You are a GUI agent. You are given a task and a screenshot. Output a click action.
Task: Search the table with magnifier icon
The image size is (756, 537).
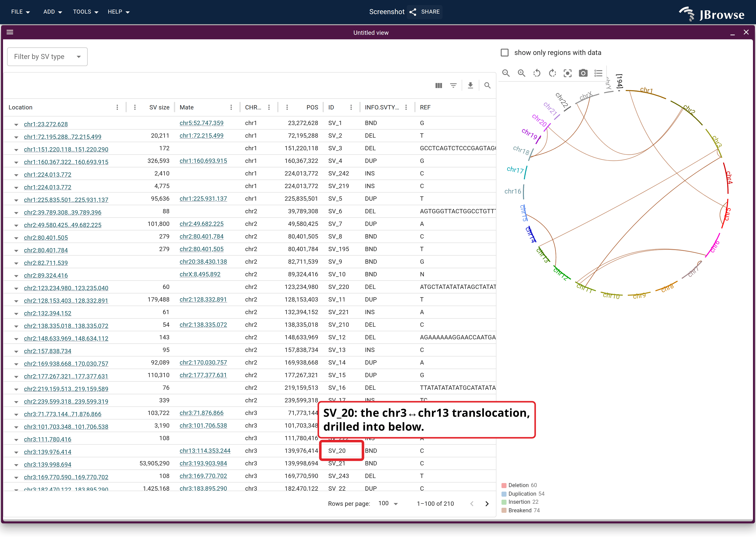[x=487, y=86]
